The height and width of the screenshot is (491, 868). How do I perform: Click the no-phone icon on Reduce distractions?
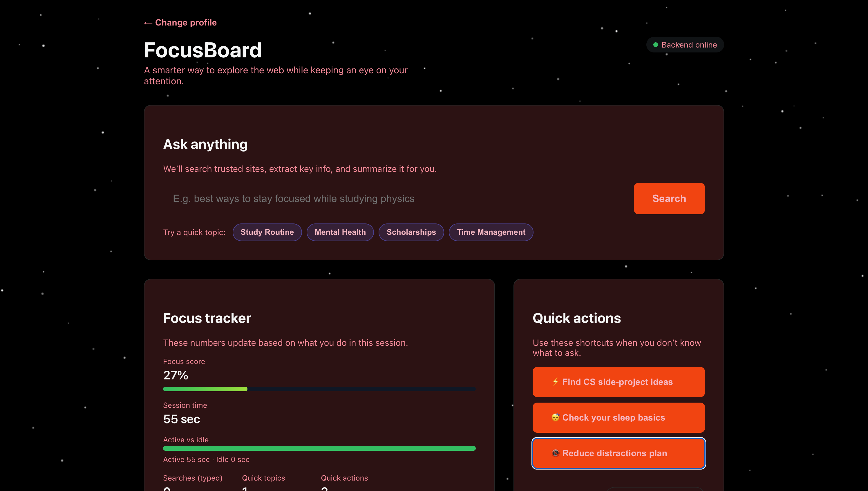555,453
